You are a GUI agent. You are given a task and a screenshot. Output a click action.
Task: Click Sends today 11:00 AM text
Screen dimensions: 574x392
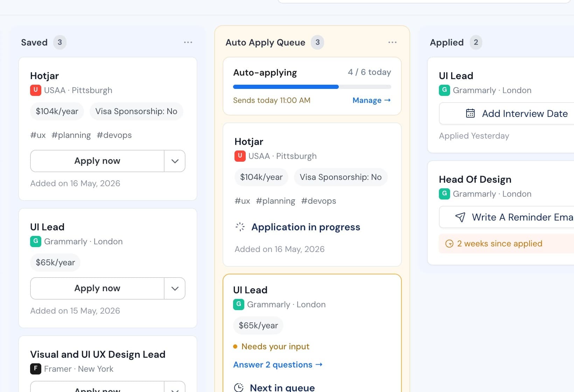tap(272, 100)
